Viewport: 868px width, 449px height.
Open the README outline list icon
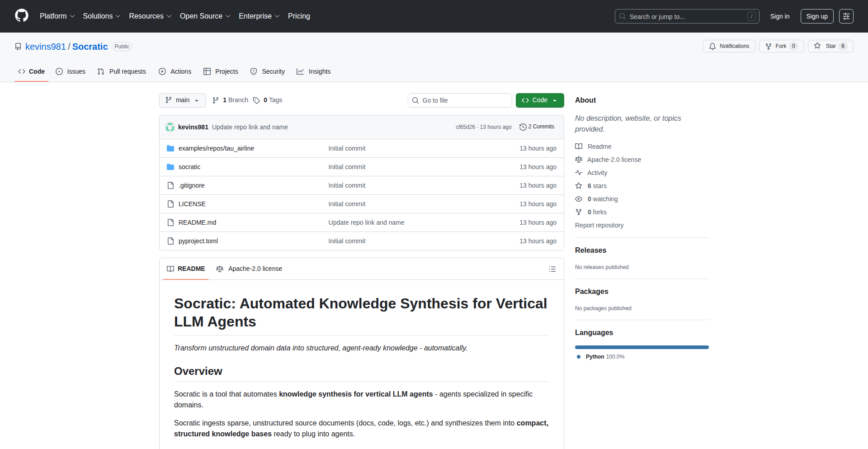tap(552, 269)
